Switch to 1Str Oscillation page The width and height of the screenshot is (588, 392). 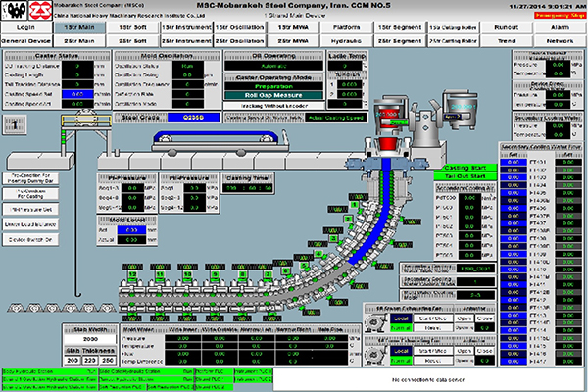tap(240, 27)
